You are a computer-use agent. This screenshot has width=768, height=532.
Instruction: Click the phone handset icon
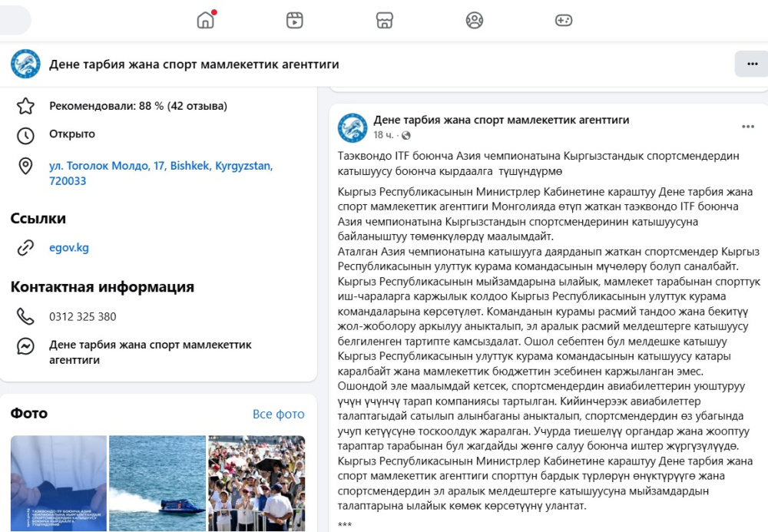(25, 316)
